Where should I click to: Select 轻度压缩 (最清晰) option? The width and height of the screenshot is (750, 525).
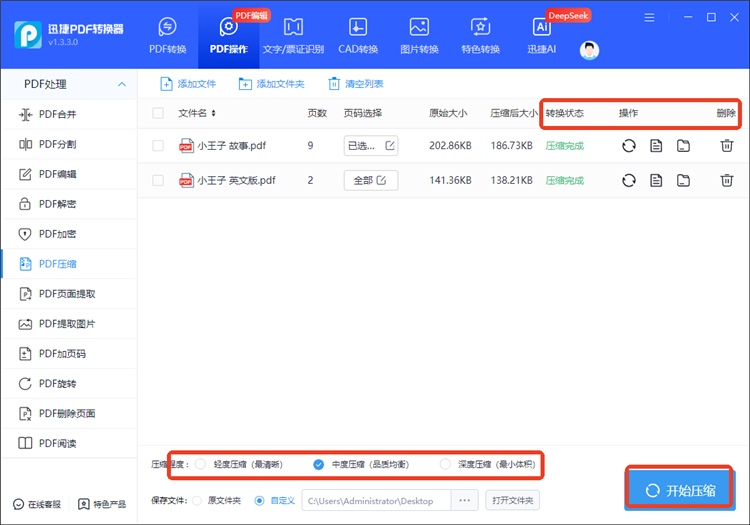click(200, 464)
